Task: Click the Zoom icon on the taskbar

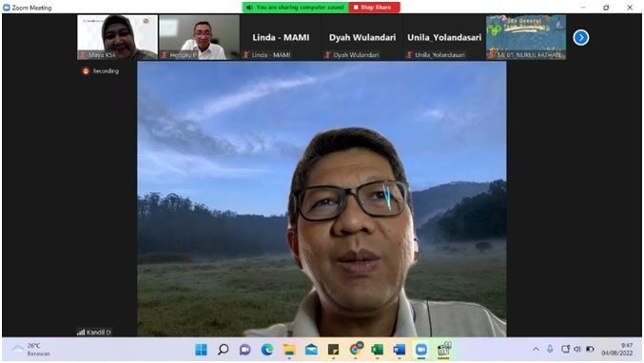Action: [x=421, y=350]
